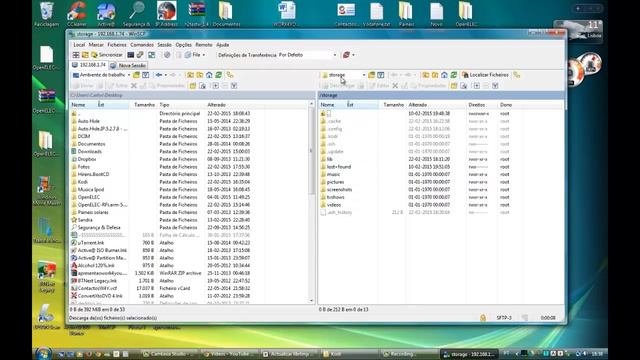Go back in local panel history
The image size is (640, 360).
(x=159, y=75)
